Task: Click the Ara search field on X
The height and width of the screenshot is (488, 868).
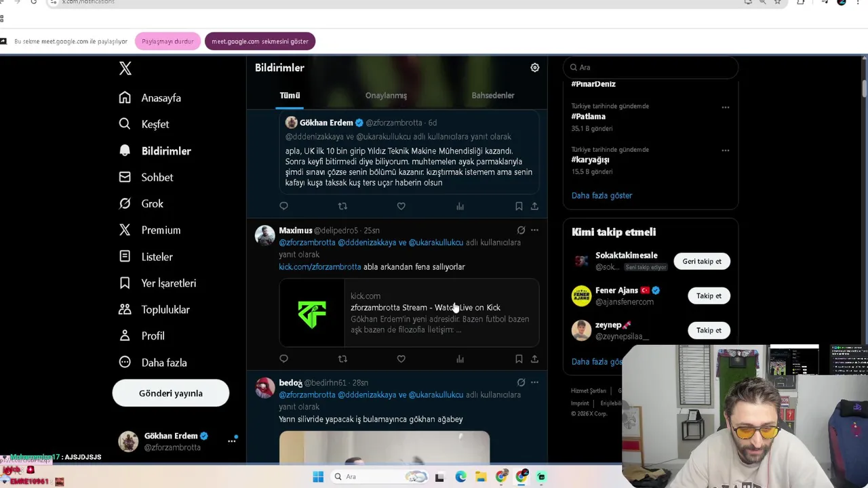Action: (x=651, y=67)
